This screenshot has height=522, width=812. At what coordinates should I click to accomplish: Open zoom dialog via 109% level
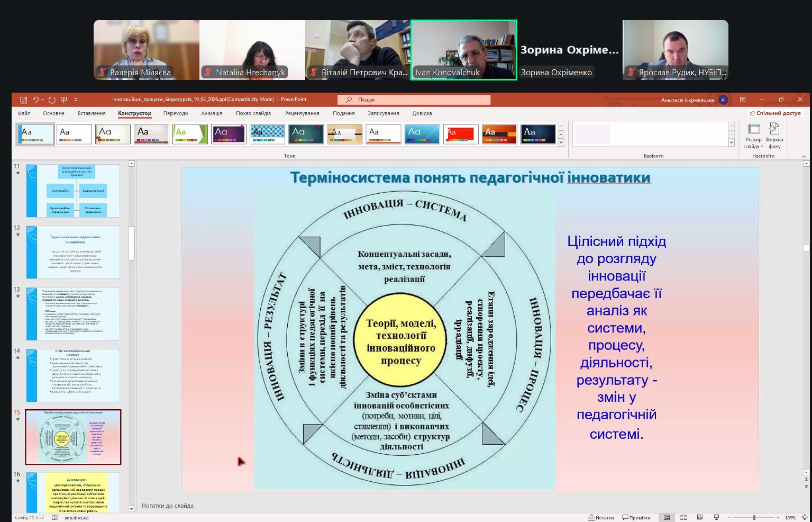790,518
